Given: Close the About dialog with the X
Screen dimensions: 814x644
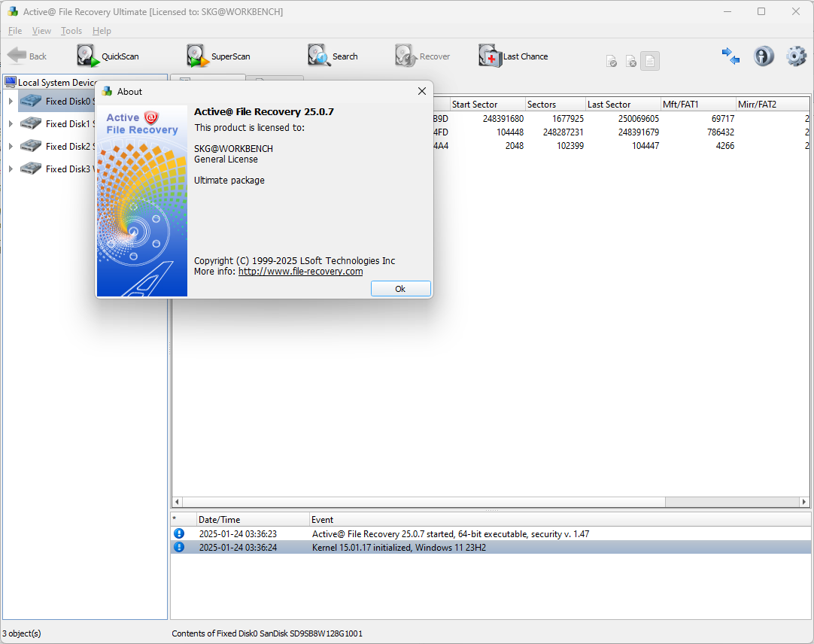Looking at the screenshot, I should pyautogui.click(x=421, y=91).
